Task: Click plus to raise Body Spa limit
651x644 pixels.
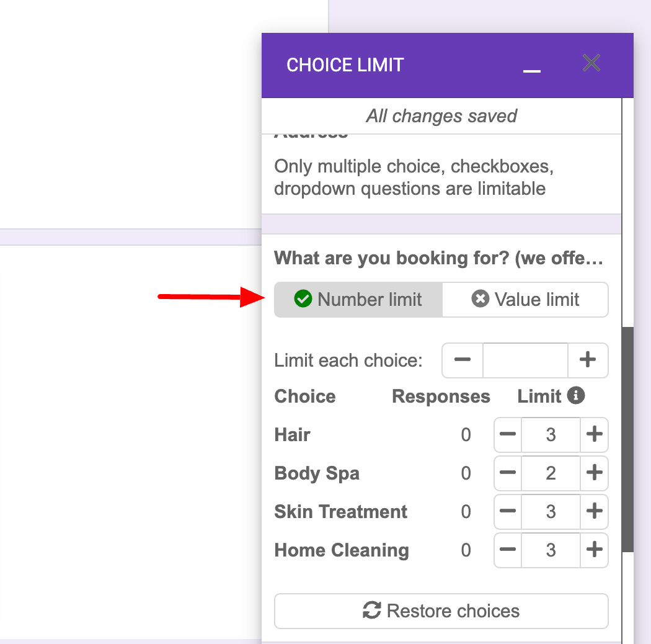Action: 594,473
